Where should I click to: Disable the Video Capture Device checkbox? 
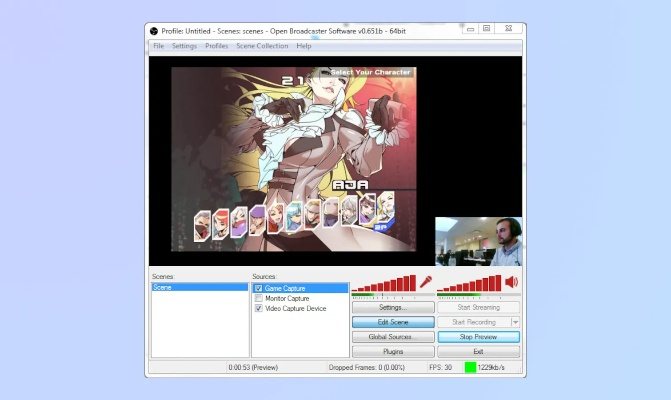(259, 308)
